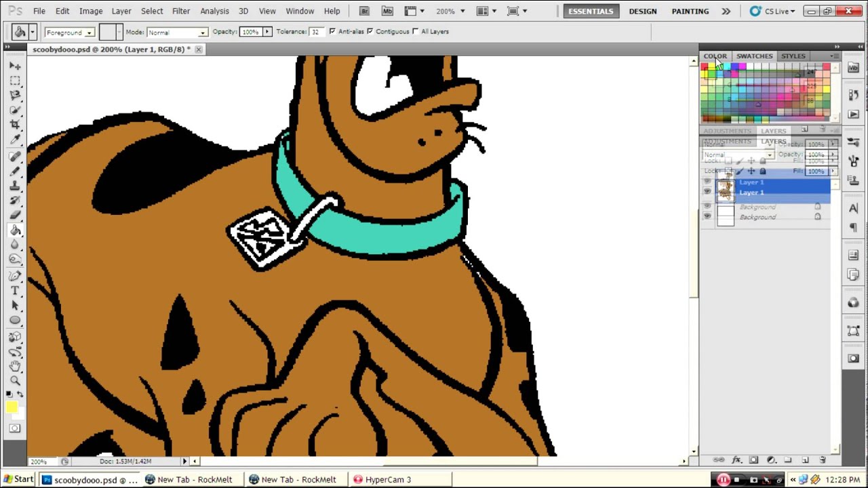Click the create new layer icon
Image resolution: width=868 pixels, height=488 pixels.
[805, 460]
